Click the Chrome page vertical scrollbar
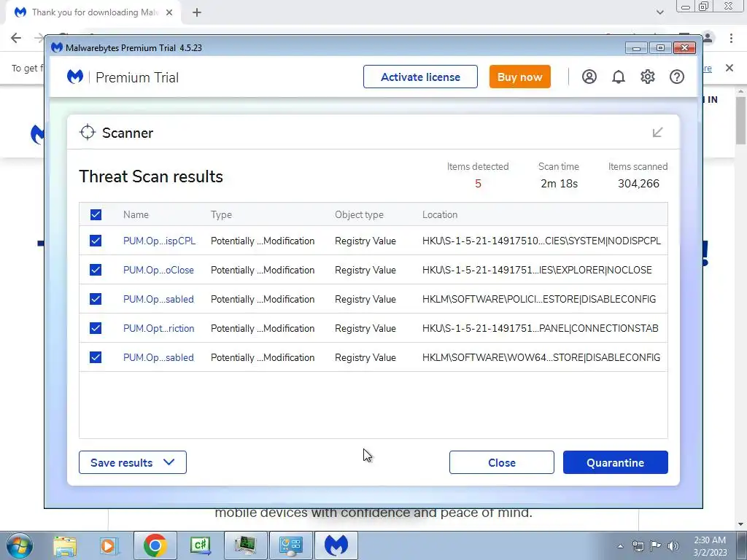 tap(740, 120)
